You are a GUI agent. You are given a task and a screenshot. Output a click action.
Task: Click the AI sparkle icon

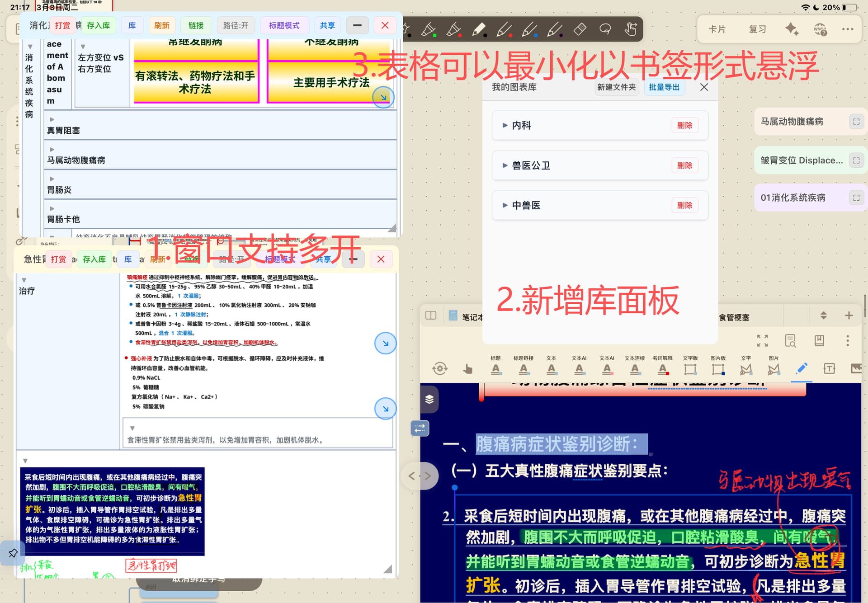(791, 29)
